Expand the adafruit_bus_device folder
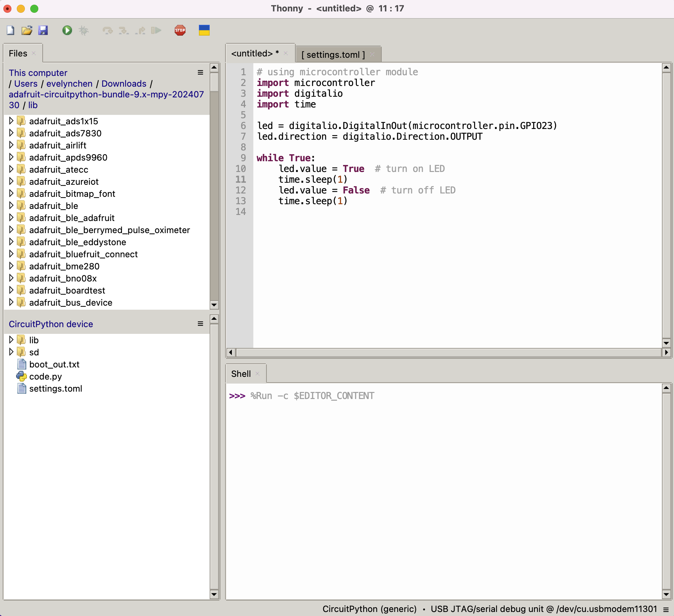The image size is (674, 616). click(11, 302)
